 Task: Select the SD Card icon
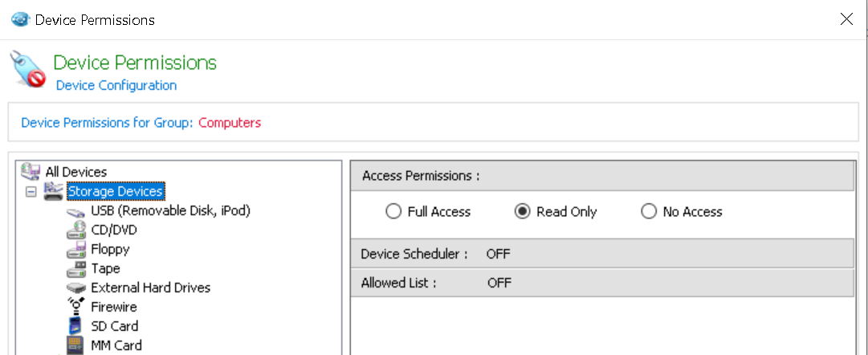(x=76, y=326)
